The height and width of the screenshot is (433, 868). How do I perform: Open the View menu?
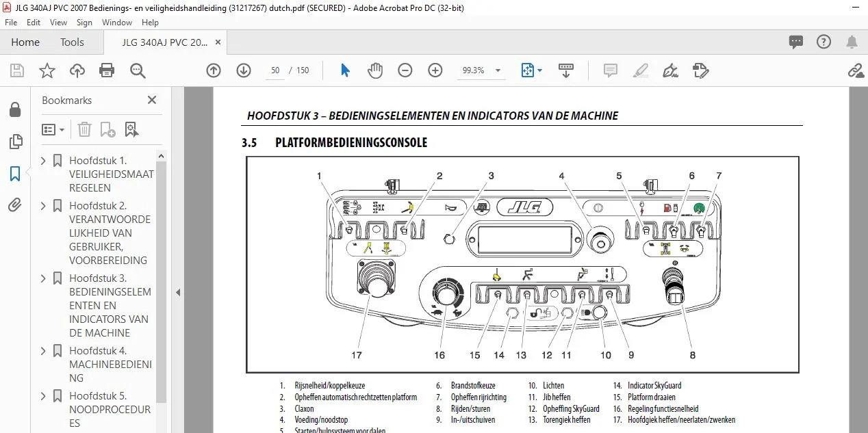point(58,23)
